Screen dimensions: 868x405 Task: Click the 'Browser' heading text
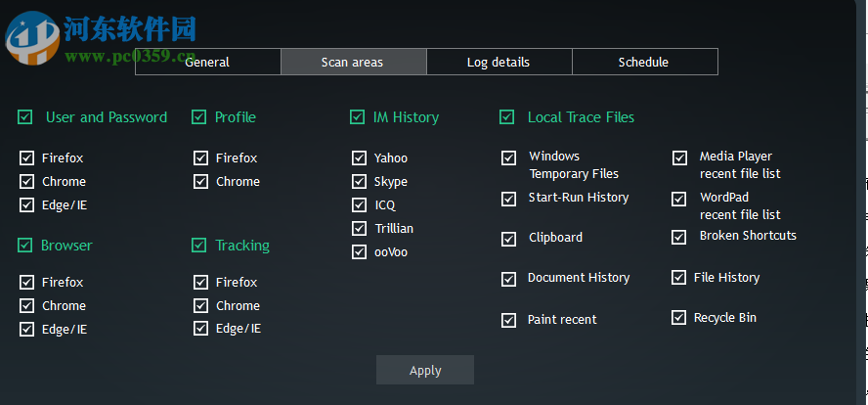[x=66, y=246]
